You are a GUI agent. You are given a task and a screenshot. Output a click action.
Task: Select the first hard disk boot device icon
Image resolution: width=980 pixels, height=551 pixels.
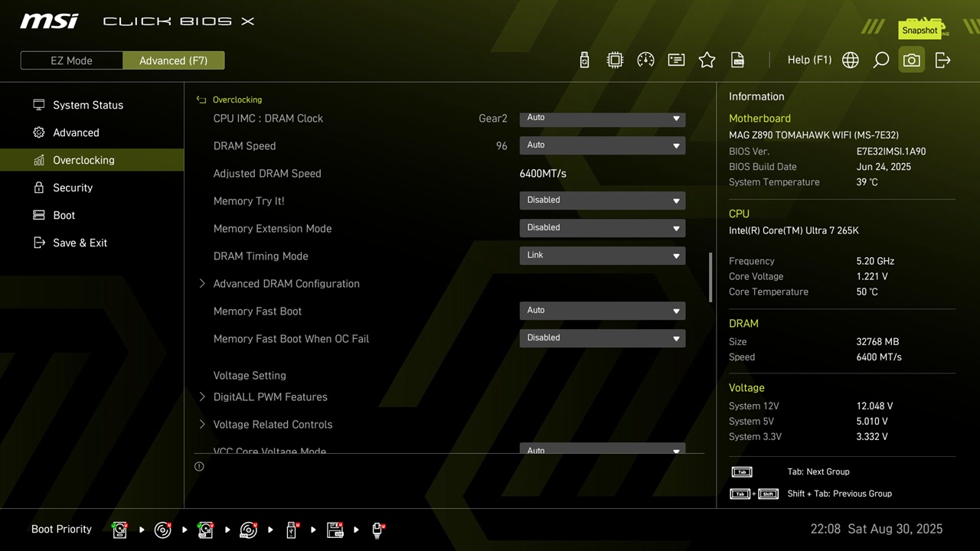(x=120, y=530)
